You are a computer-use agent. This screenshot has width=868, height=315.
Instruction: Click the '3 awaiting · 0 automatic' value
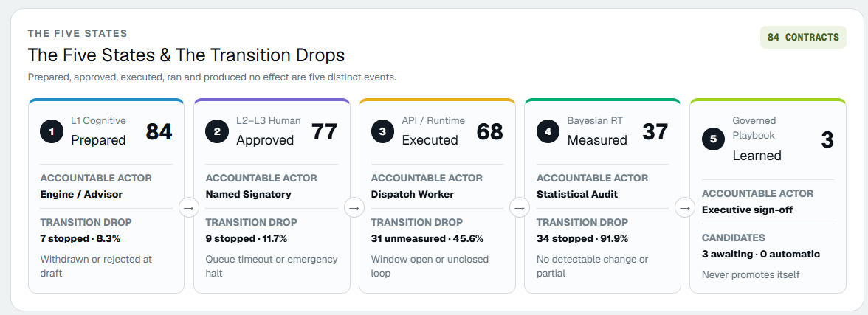point(761,254)
